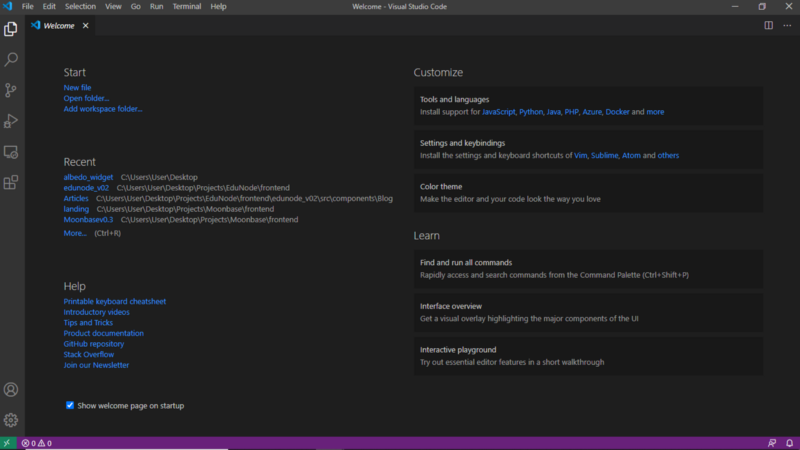Screen dimensions: 800x450
Task: Open the Remote Explorer icon
Action: (11, 152)
